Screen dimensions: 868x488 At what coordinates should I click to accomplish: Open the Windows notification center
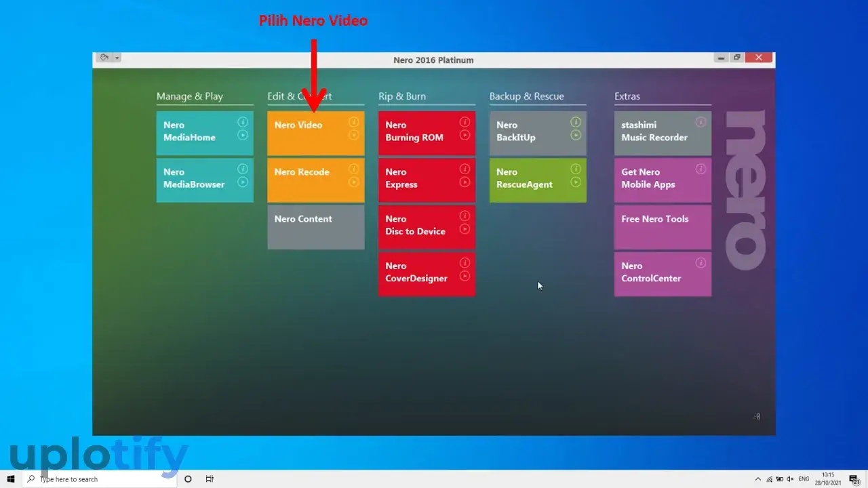pos(855,479)
